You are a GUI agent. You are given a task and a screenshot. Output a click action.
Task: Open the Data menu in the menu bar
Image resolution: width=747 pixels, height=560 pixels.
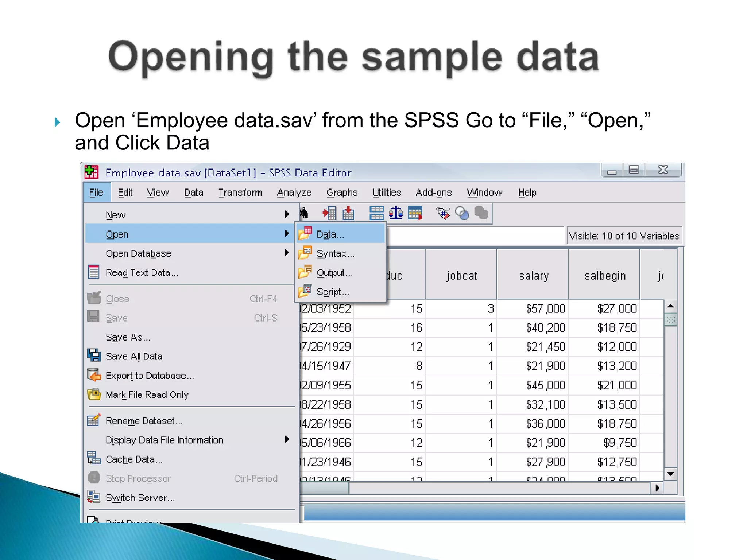point(194,192)
